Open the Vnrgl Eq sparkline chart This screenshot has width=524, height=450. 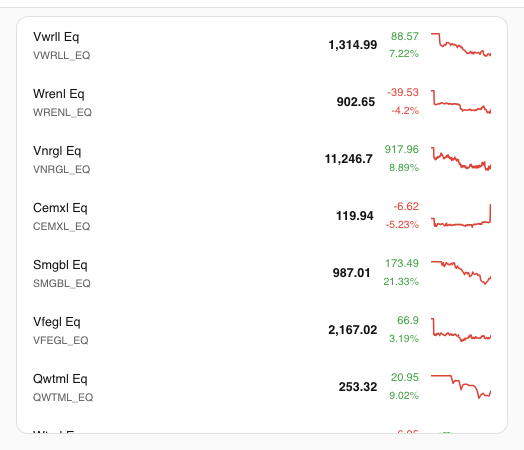coord(461,159)
